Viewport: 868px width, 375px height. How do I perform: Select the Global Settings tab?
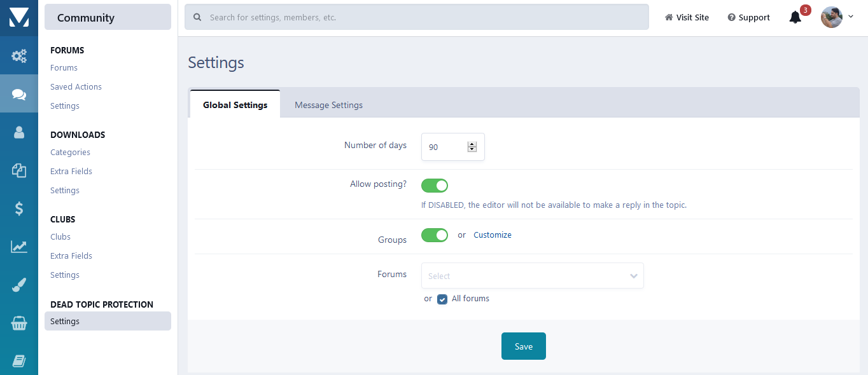(x=235, y=104)
